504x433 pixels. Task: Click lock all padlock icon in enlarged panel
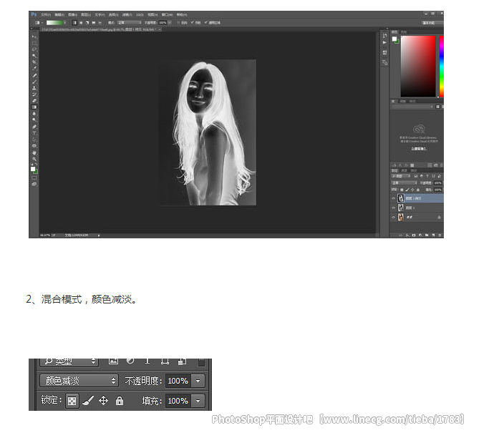pyautogui.click(x=120, y=401)
